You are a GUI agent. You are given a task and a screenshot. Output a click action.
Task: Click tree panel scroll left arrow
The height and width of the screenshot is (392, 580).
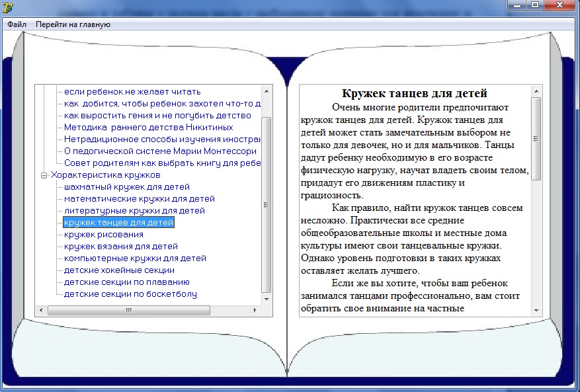tap(41, 310)
